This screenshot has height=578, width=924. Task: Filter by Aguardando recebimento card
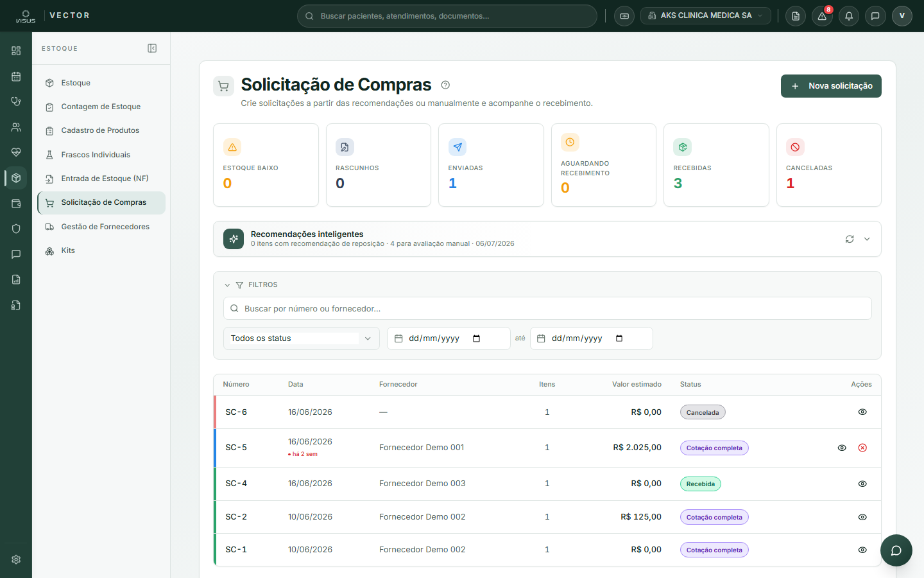(x=604, y=165)
